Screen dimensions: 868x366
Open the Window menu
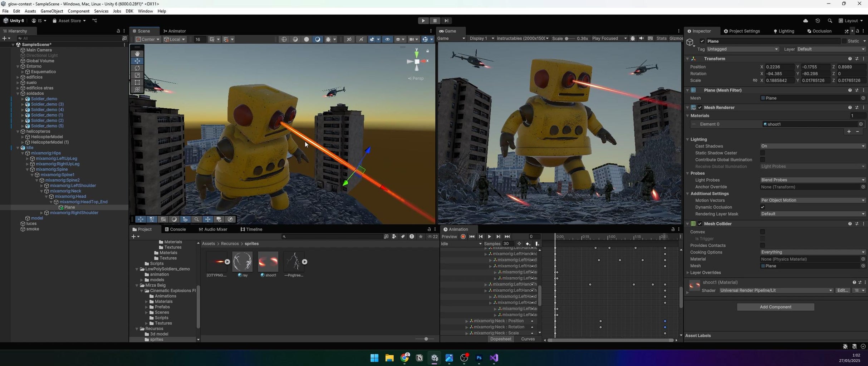click(x=145, y=11)
